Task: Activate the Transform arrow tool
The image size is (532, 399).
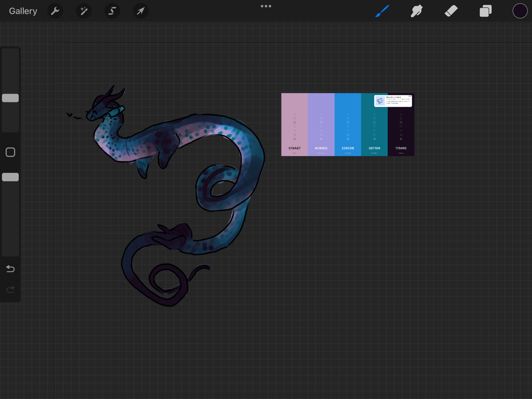Action: click(141, 11)
